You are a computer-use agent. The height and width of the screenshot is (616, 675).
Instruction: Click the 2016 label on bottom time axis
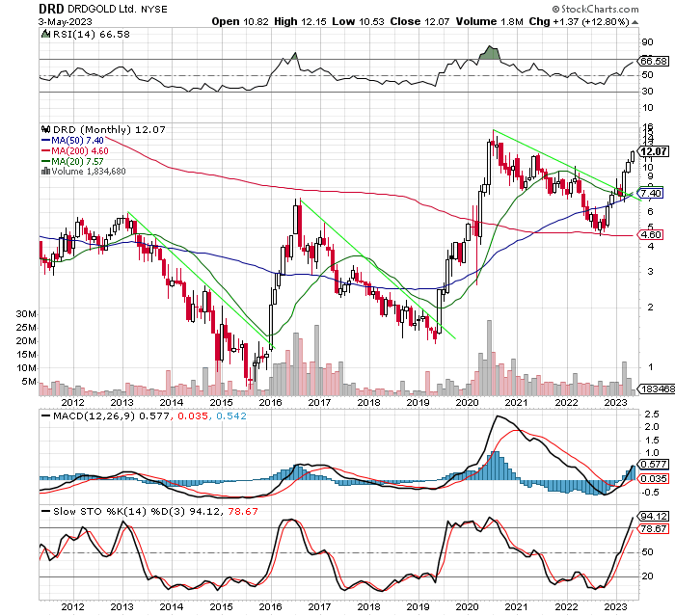point(270,606)
